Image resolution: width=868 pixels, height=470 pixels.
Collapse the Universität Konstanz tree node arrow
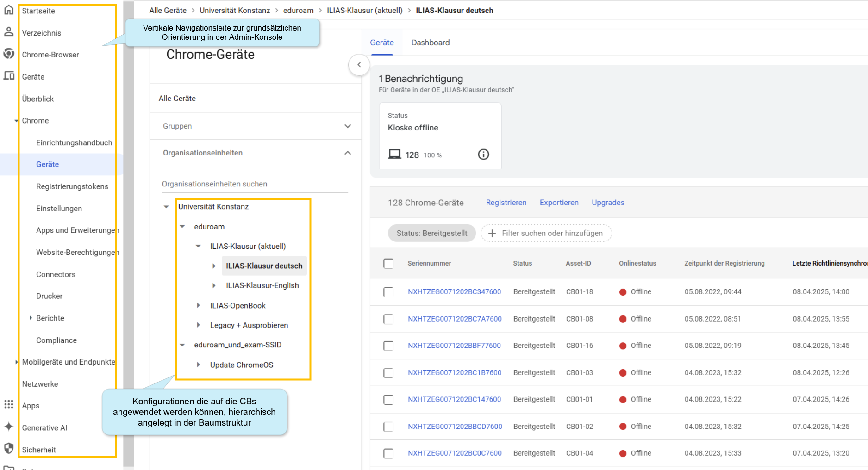(166, 207)
